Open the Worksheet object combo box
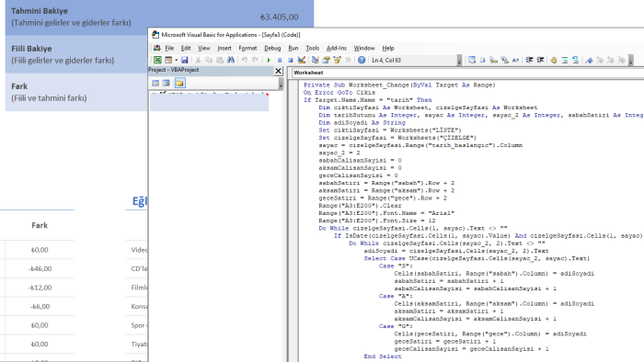 pos(467,73)
